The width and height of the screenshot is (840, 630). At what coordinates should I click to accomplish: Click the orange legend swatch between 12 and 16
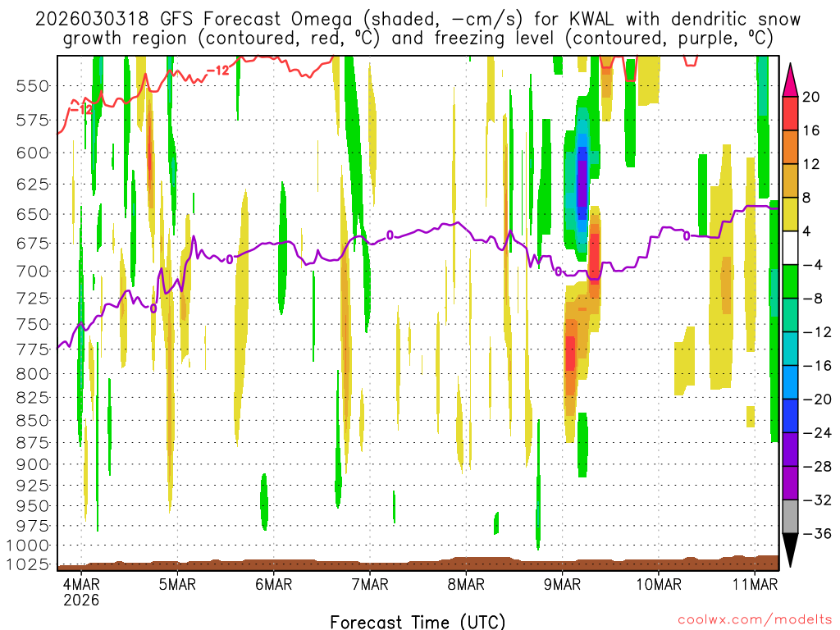(x=790, y=148)
